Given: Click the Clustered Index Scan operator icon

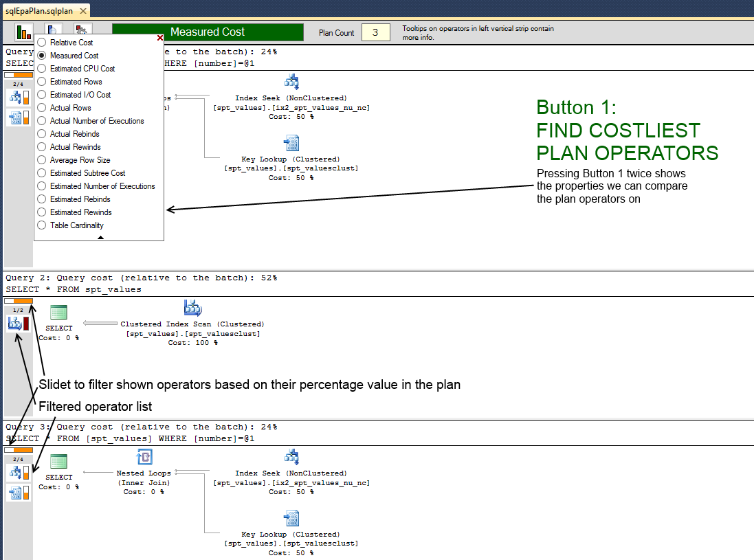Looking at the screenshot, I should coord(193,308).
